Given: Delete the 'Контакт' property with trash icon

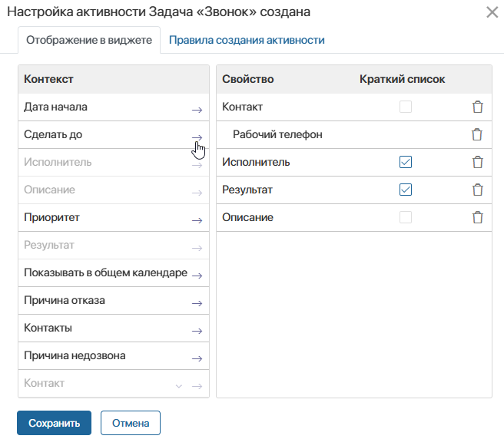Looking at the screenshot, I should (478, 107).
